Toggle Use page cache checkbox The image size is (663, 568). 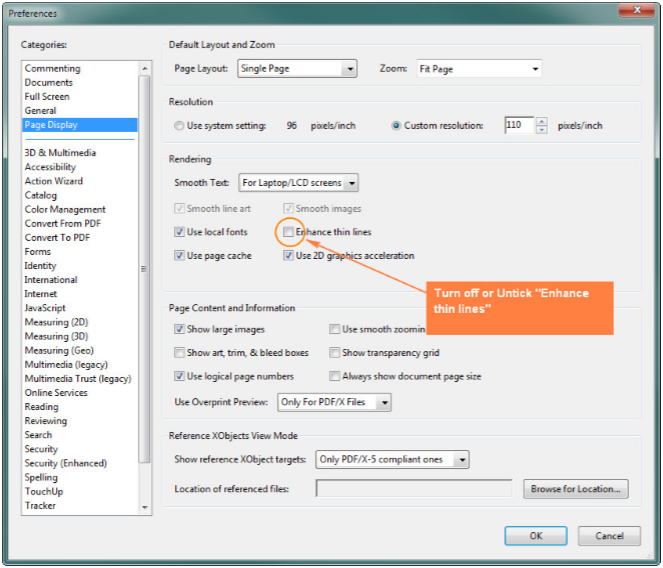(x=179, y=255)
